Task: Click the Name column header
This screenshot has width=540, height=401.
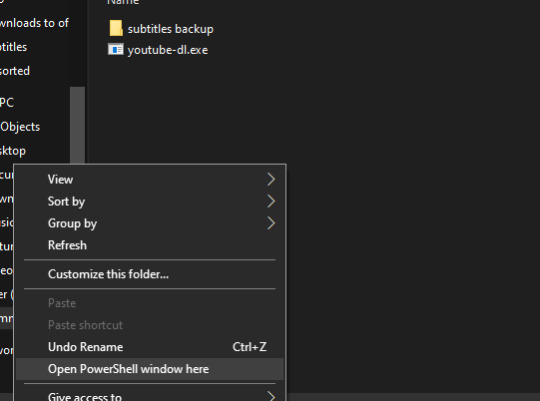Action: pyautogui.click(x=123, y=2)
